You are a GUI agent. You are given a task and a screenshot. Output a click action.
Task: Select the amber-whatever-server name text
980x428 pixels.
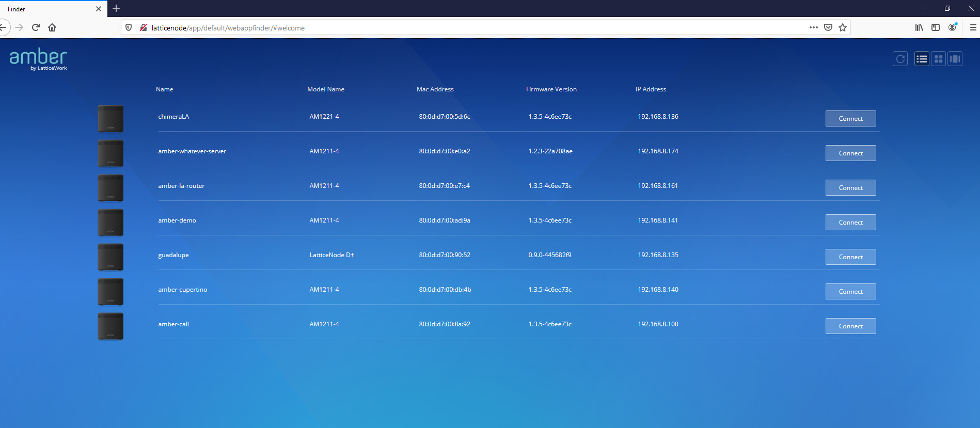(x=192, y=151)
